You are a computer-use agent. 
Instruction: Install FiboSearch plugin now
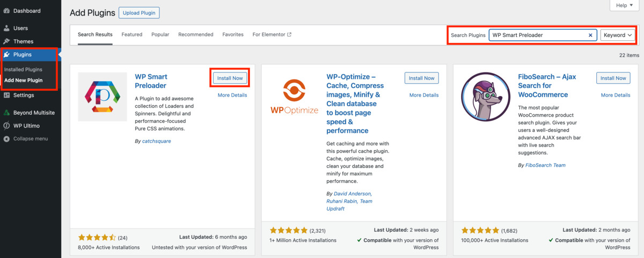tap(613, 78)
